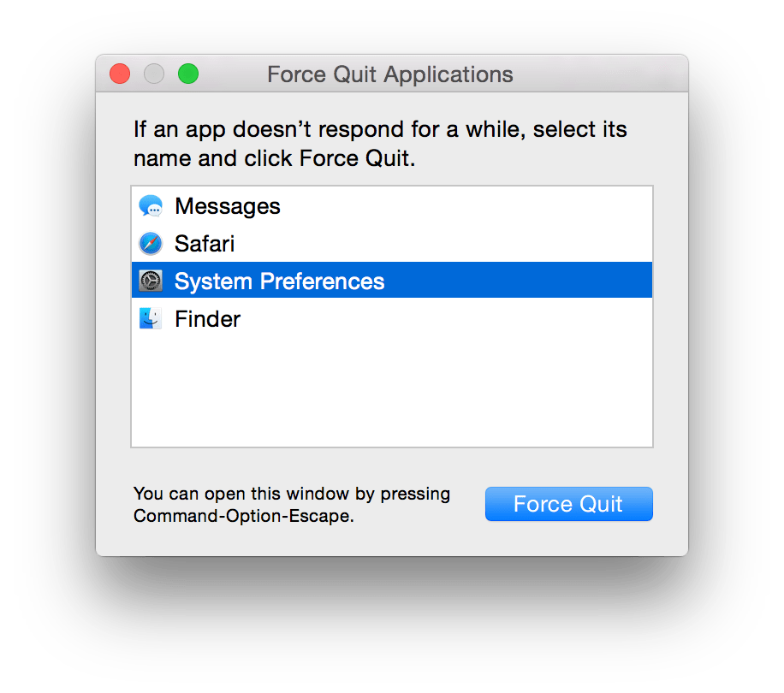Click the Messages speech bubble icon
This screenshot has width=784, height=693.
(151, 206)
